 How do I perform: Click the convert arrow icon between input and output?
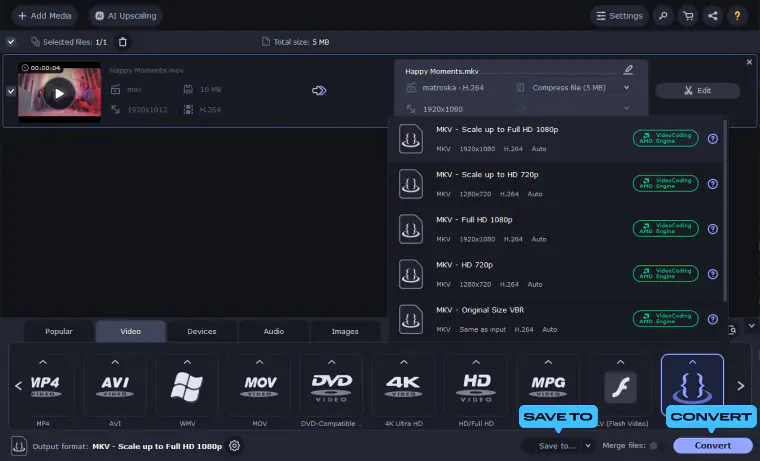pyautogui.click(x=319, y=91)
